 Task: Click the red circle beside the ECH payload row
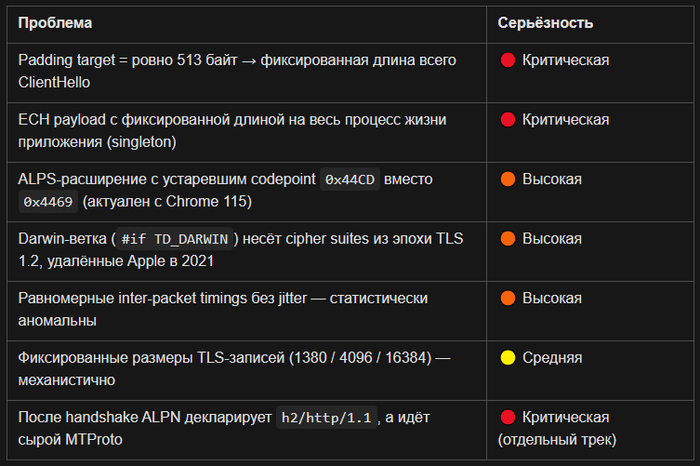[x=507, y=120]
